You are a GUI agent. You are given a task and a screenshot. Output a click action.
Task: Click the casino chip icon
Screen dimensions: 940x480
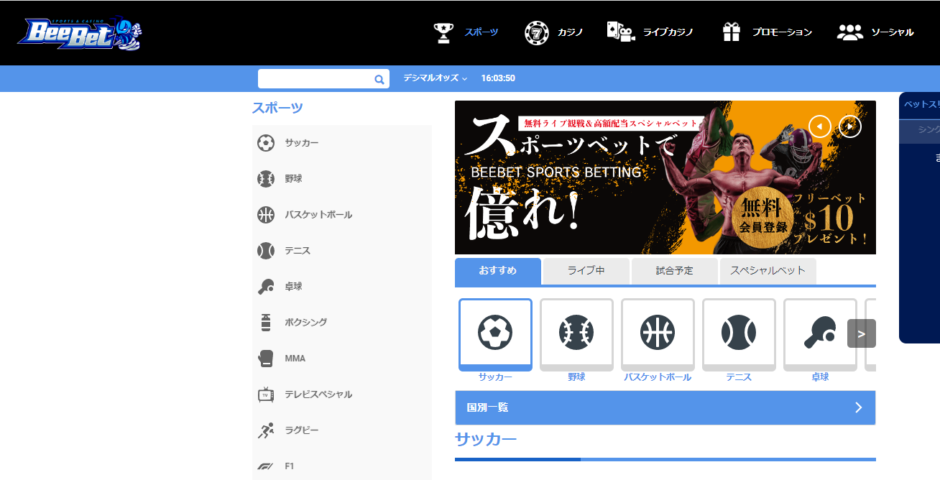pos(536,33)
